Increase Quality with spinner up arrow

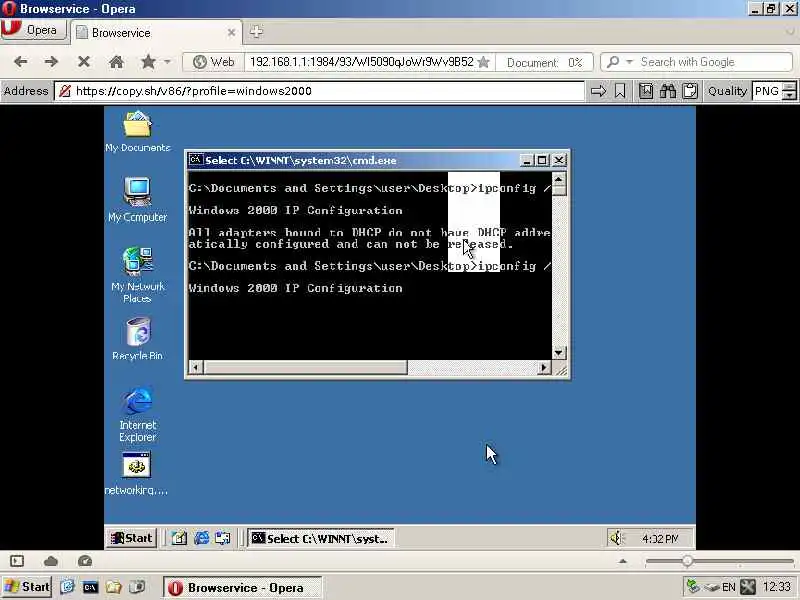789,86
